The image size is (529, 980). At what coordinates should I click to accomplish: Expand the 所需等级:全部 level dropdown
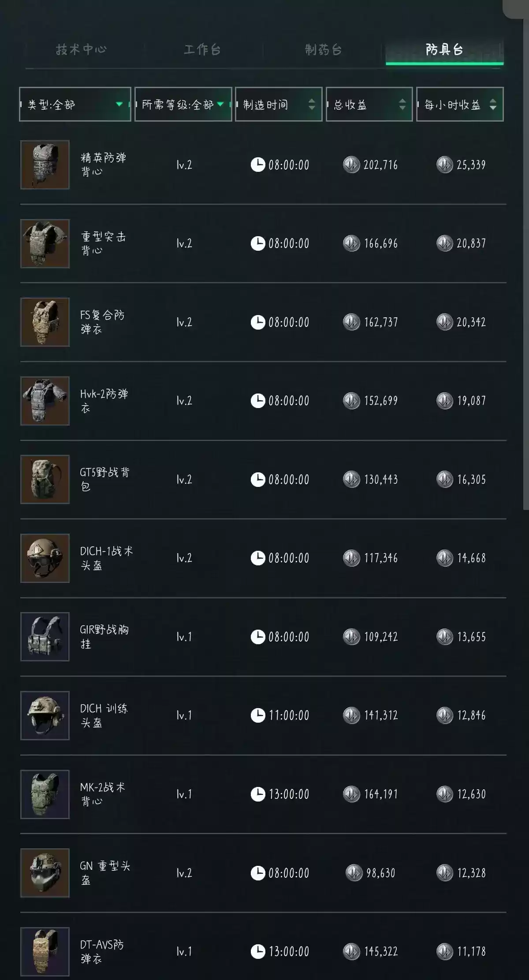point(183,104)
